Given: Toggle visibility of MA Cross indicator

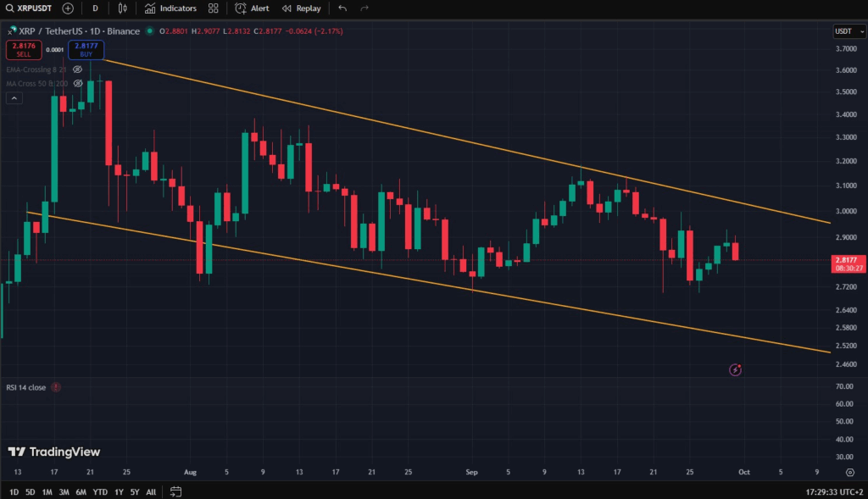Looking at the screenshot, I should [x=77, y=84].
